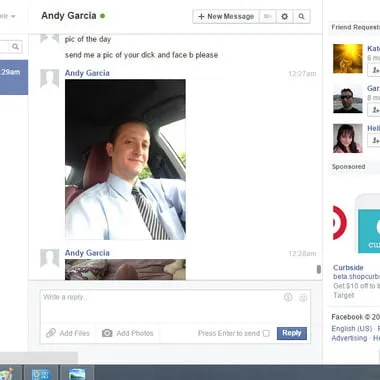Add friend next to the woman's request
Viewport: 380px width, 380px height.
375,140
